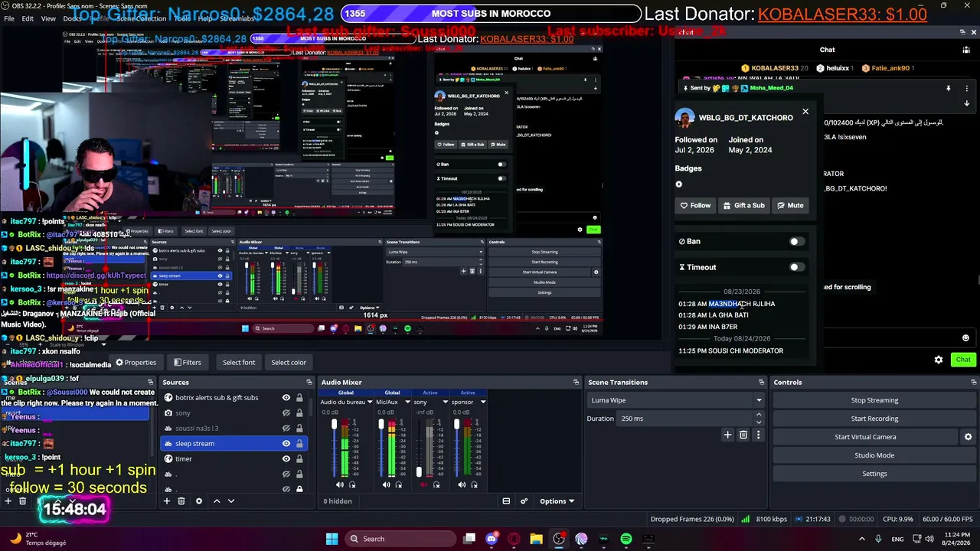This screenshot has height=551, width=980.
Task: Open Spotify from the taskbar
Action: [626, 539]
